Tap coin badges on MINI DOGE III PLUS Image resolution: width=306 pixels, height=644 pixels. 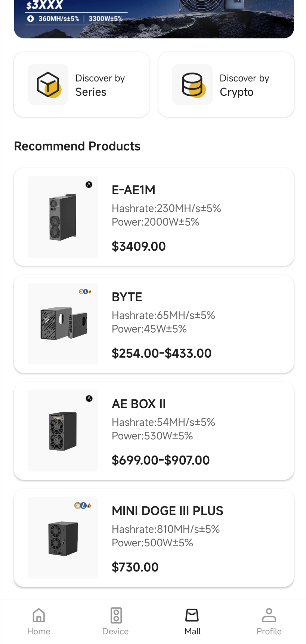(x=83, y=506)
